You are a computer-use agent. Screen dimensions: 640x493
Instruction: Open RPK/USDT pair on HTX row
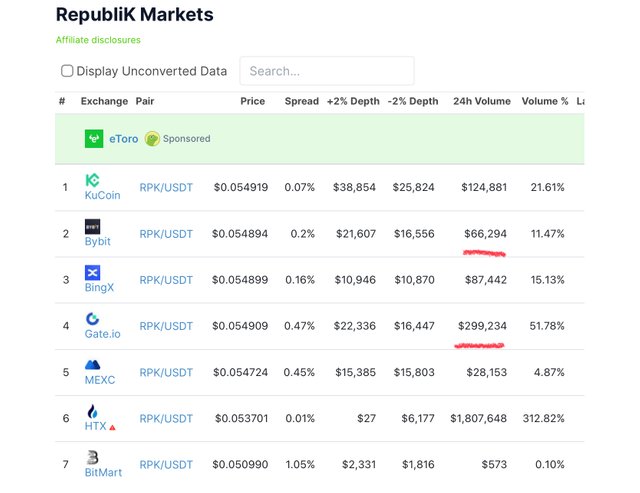pyautogui.click(x=166, y=418)
